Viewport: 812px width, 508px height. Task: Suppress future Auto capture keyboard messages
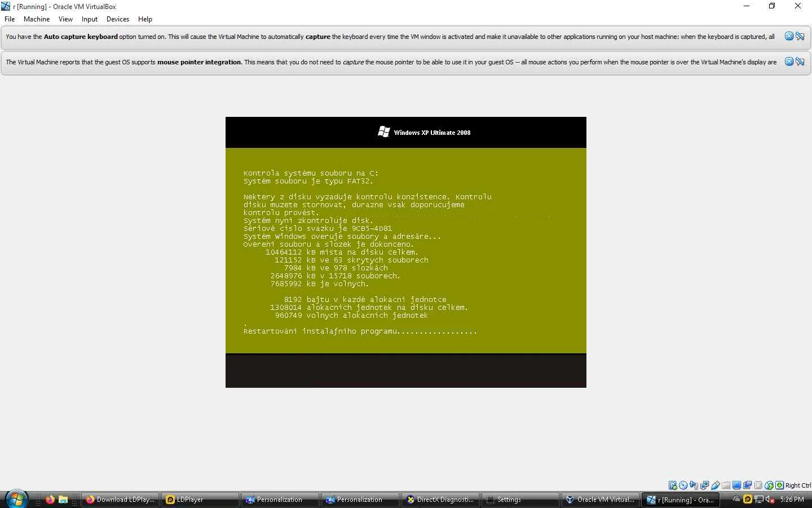(x=800, y=36)
